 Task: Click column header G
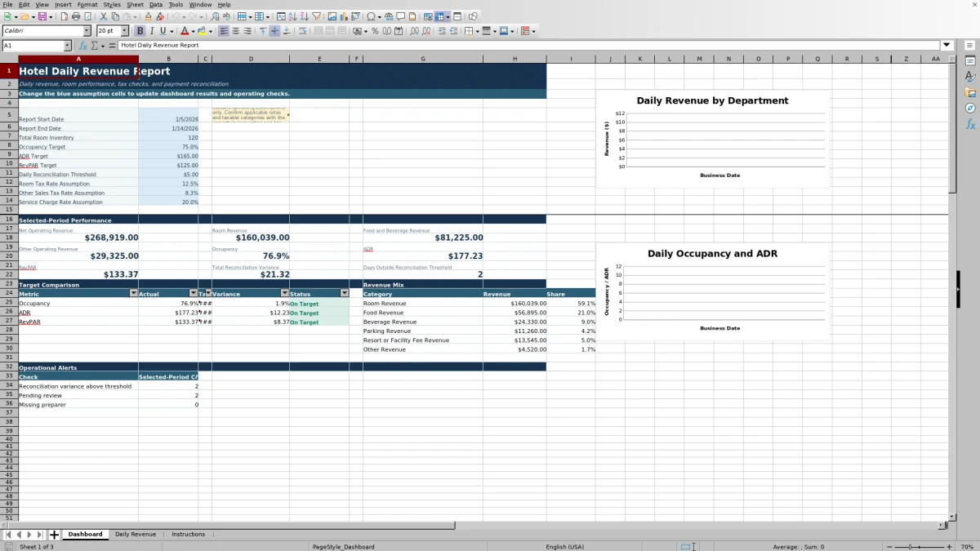423,59
